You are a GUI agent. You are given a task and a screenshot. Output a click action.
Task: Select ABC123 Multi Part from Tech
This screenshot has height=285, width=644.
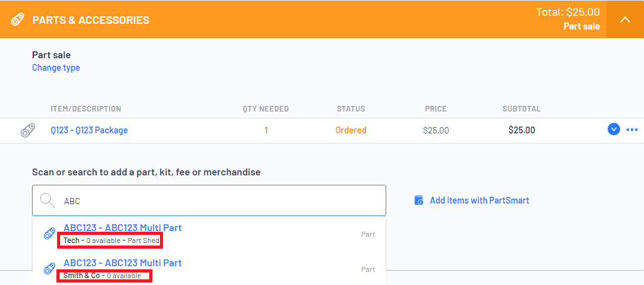point(209,234)
